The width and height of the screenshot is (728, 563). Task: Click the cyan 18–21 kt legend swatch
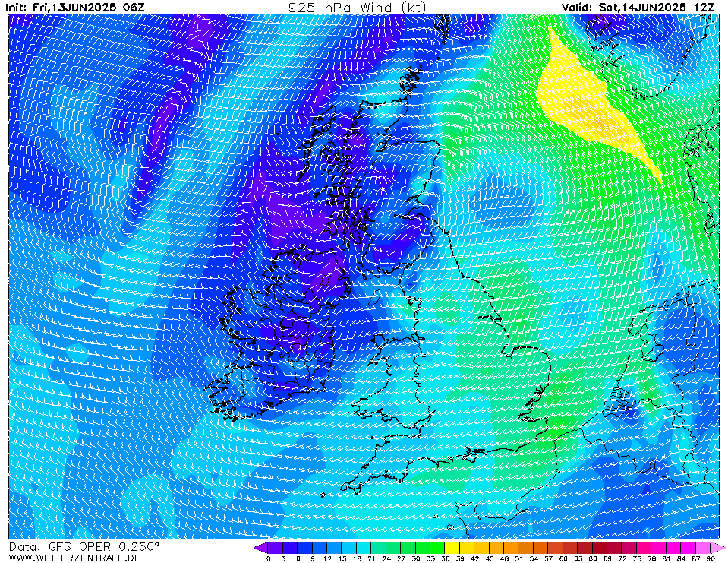[364, 548]
